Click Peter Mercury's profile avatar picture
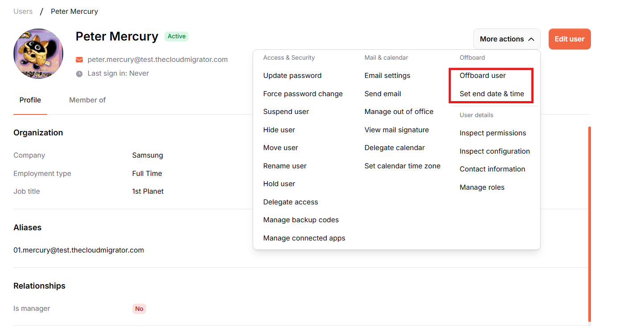 click(x=38, y=54)
